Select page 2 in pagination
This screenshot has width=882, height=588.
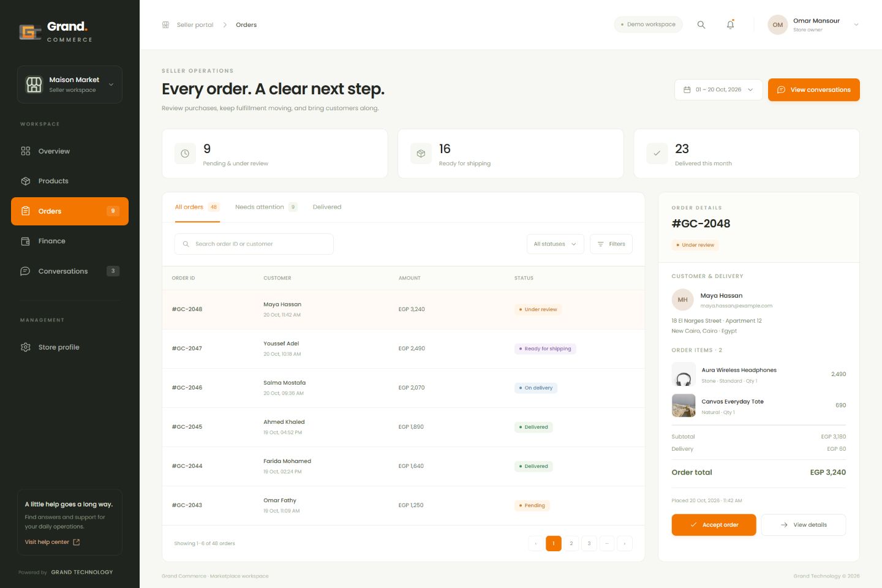coord(571,543)
